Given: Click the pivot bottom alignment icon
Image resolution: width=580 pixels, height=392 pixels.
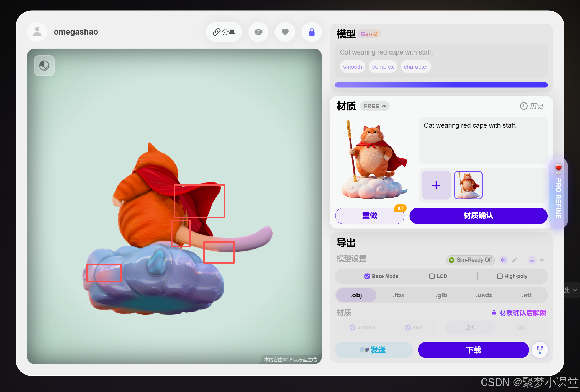Looking at the screenshot, I should tap(532, 260).
